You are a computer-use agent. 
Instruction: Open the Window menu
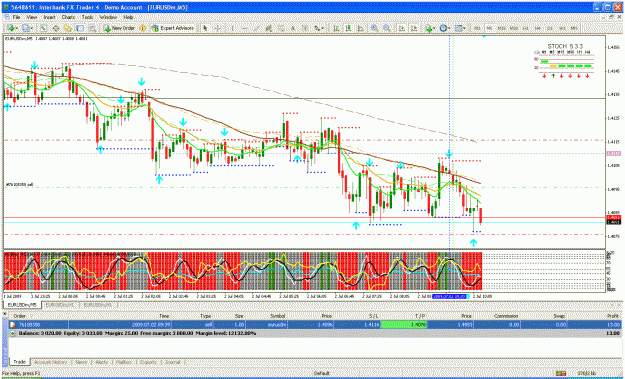(108, 17)
